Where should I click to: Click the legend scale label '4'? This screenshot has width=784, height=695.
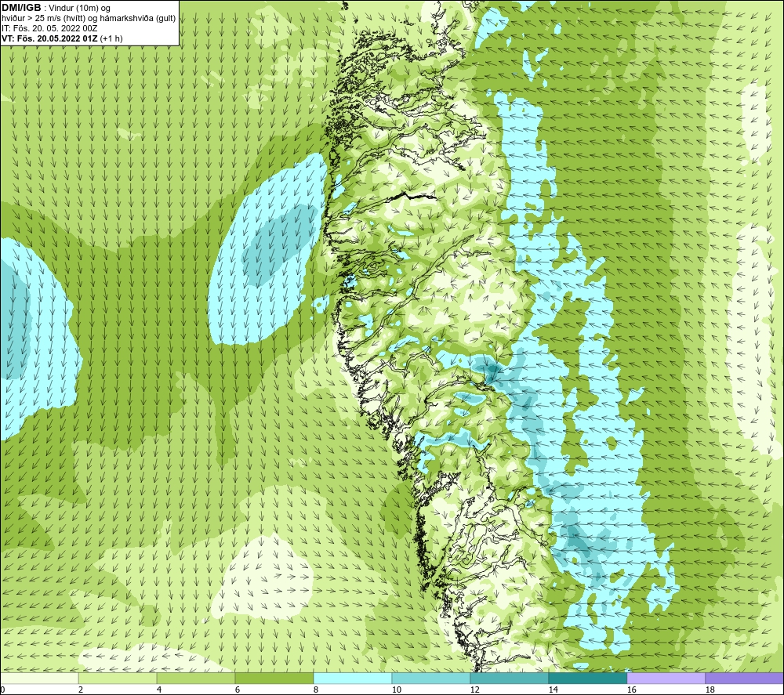tap(159, 690)
